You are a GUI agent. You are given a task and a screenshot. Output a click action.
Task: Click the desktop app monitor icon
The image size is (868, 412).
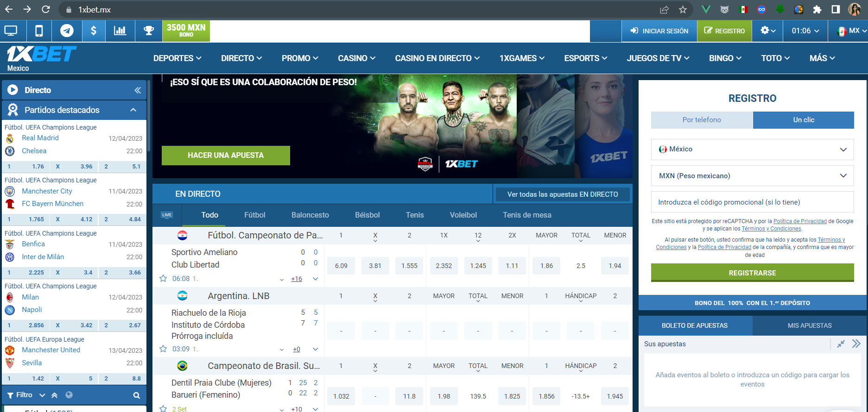pos(11,31)
